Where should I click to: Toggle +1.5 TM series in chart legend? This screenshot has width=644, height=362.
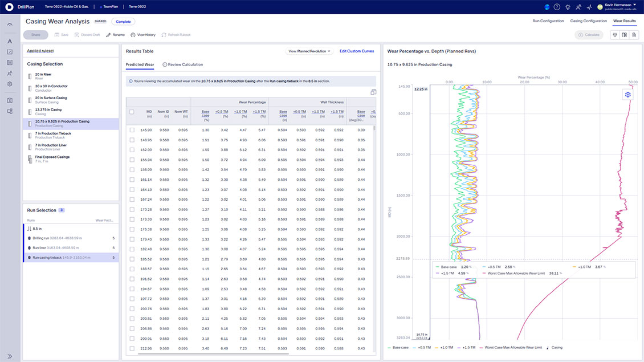(467, 348)
